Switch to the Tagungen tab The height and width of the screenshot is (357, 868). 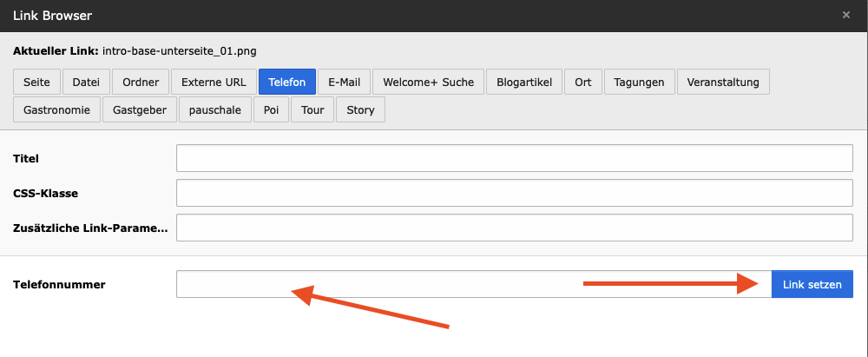(640, 82)
